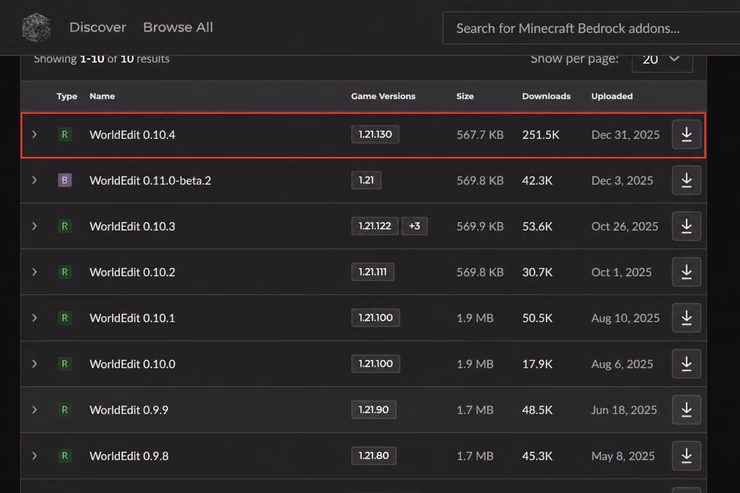The image size is (740, 493).
Task: Download WorldEdit 0.9.9
Action: click(686, 410)
